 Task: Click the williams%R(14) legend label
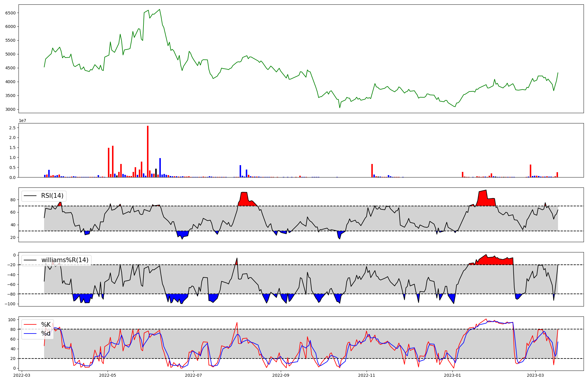coord(65,260)
